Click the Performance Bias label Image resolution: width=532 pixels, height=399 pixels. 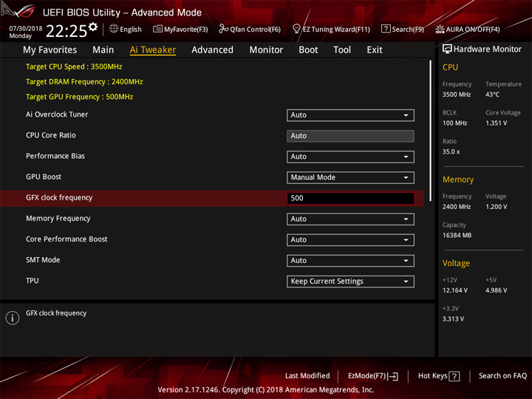click(55, 156)
